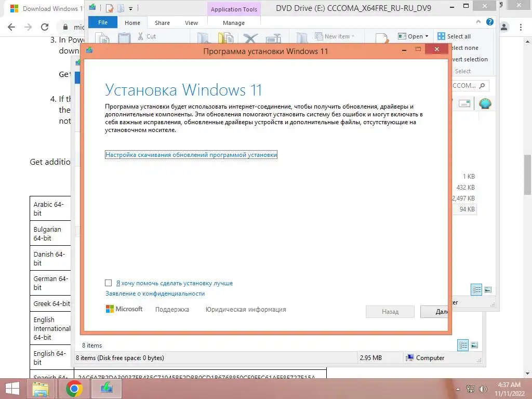Click Chrome reload button
Viewport: 532px width, 399px height.
(x=45, y=27)
